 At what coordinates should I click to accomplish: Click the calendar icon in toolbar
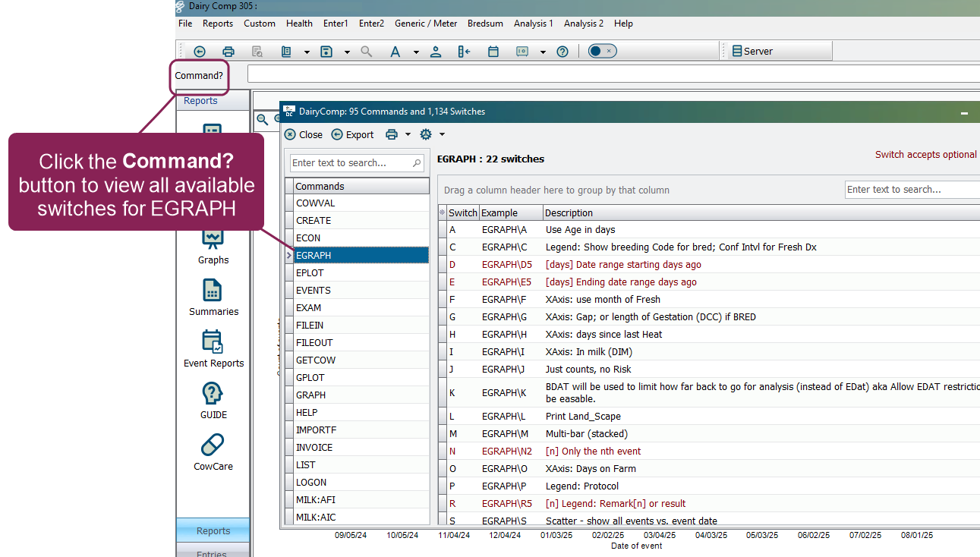[x=493, y=52]
